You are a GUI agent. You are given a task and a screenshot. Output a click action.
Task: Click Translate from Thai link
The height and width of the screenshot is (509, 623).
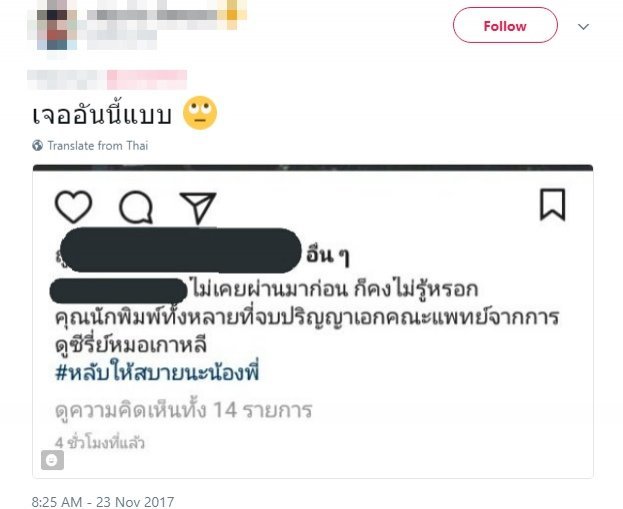click(98, 145)
